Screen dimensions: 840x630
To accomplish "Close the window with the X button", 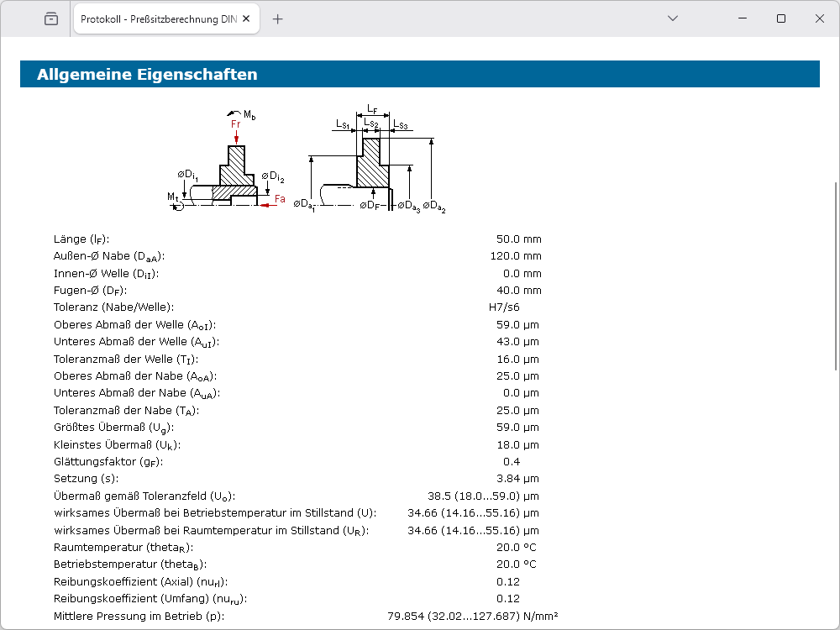I will click(820, 18).
